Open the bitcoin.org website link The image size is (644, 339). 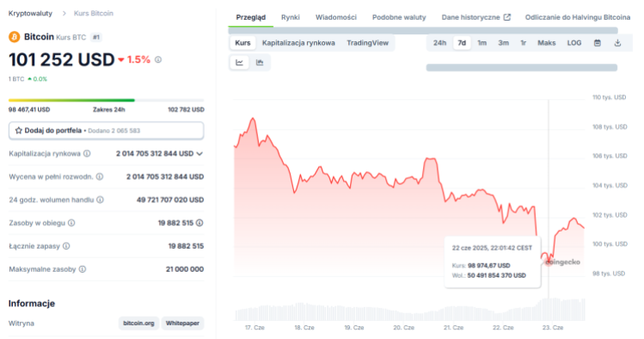[138, 324]
